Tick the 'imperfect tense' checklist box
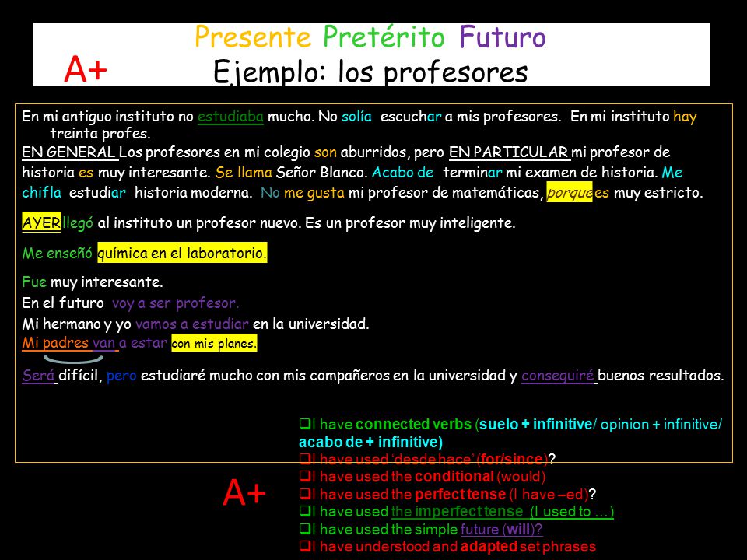Viewport: 747px width, 560px height. pos(304,512)
